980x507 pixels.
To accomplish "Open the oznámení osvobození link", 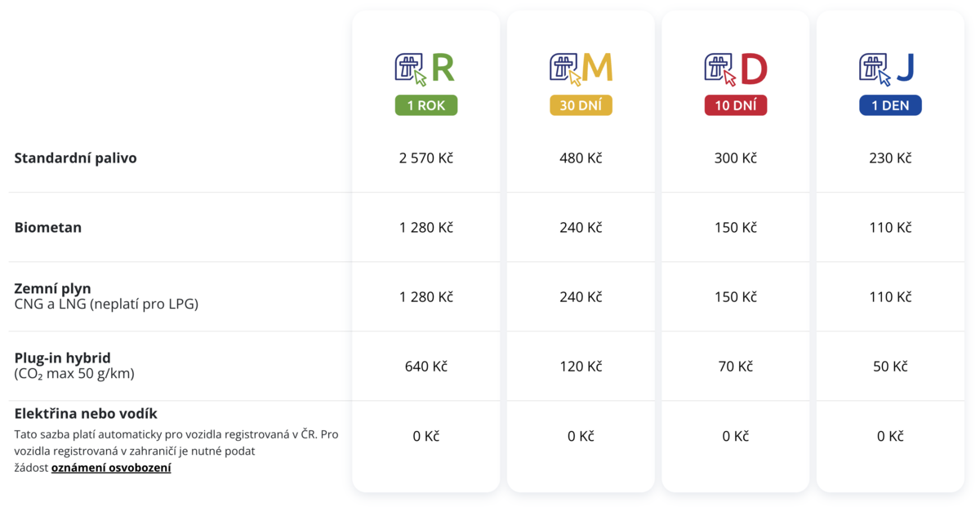I will click(111, 469).
